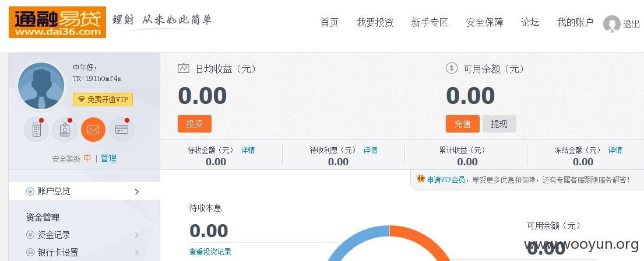Click the 查看投资记录 link

click(x=210, y=252)
